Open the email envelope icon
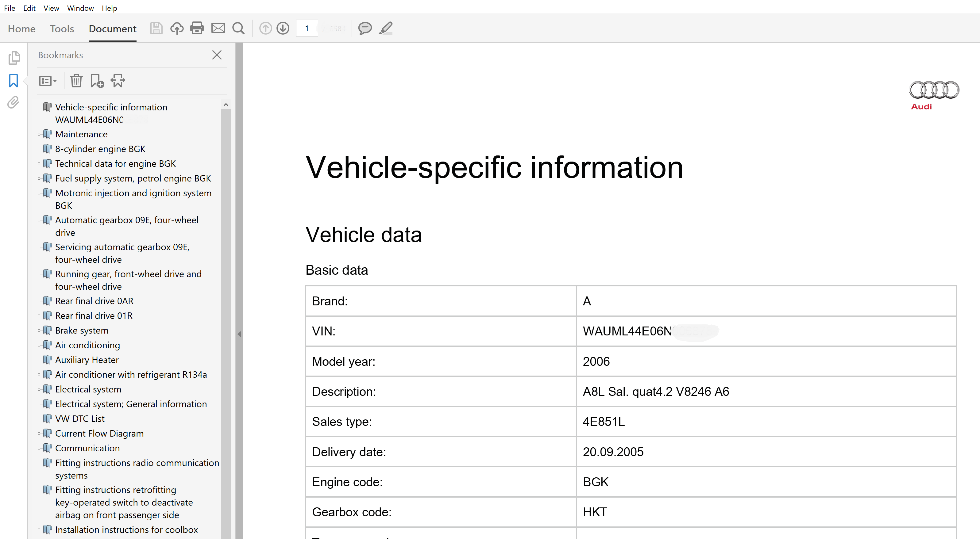Image resolution: width=980 pixels, height=539 pixels. tap(218, 28)
